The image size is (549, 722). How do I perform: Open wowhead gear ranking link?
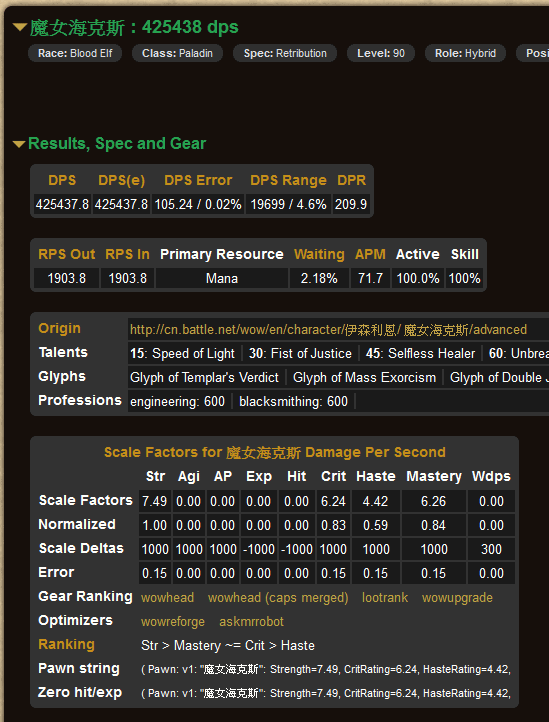pos(167,598)
